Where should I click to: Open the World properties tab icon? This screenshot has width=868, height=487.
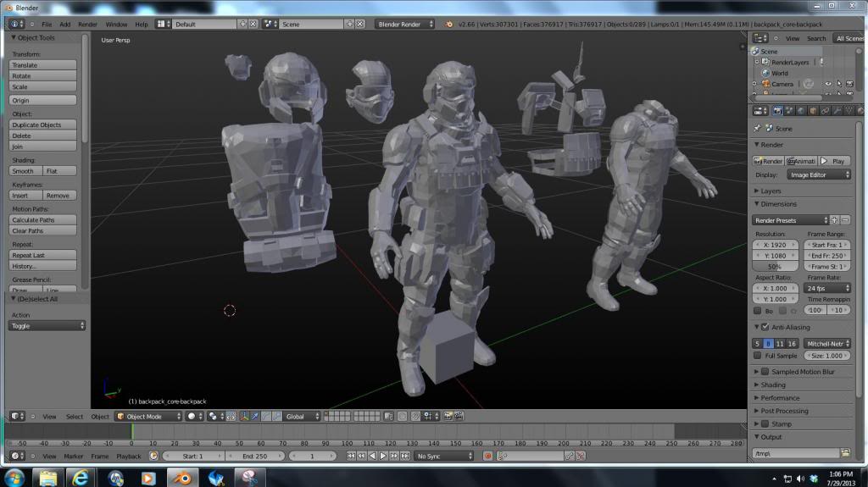[801, 111]
